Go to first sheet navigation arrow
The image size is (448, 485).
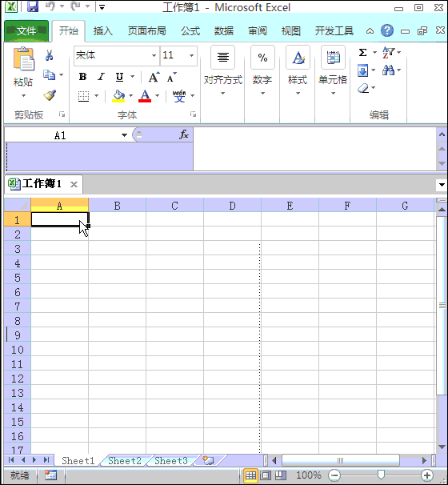(x=11, y=460)
